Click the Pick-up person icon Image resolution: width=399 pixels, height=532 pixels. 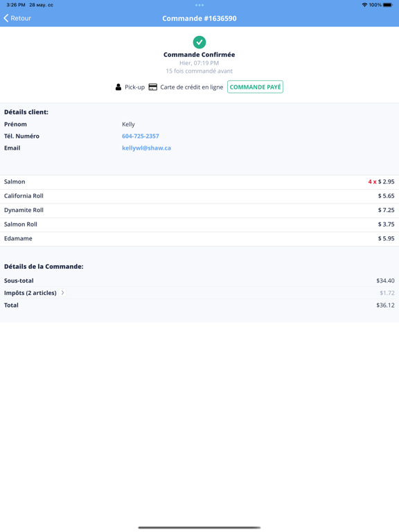pos(118,87)
